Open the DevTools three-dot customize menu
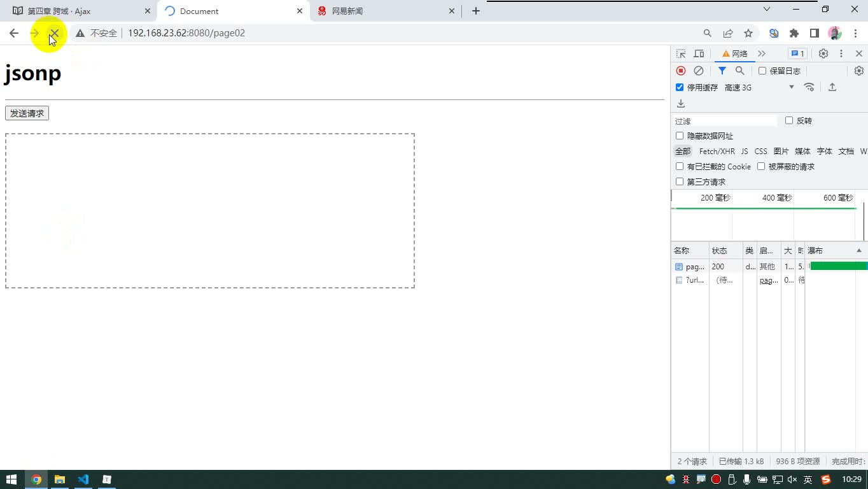Image resolution: width=868 pixels, height=489 pixels. [x=841, y=53]
